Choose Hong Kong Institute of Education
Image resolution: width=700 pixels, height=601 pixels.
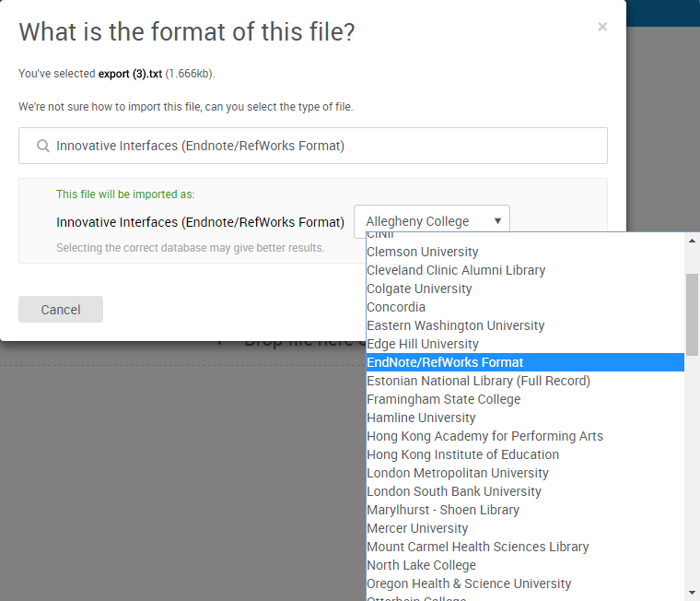(525, 454)
